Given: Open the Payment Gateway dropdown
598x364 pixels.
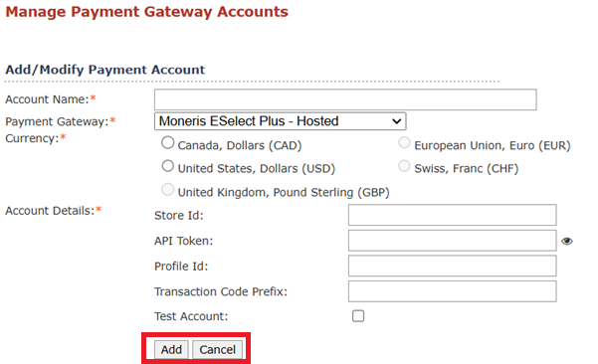Looking at the screenshot, I should [x=281, y=121].
